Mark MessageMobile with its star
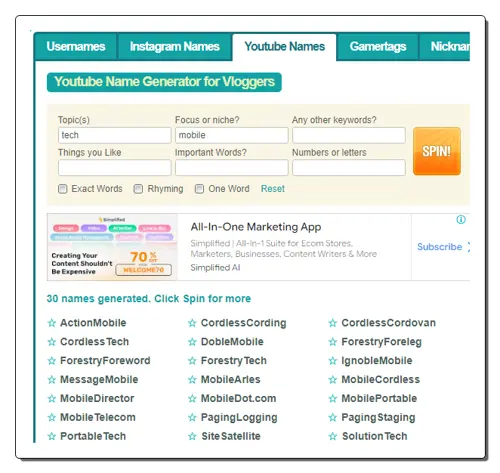This screenshot has width=500, height=473. click(52, 380)
